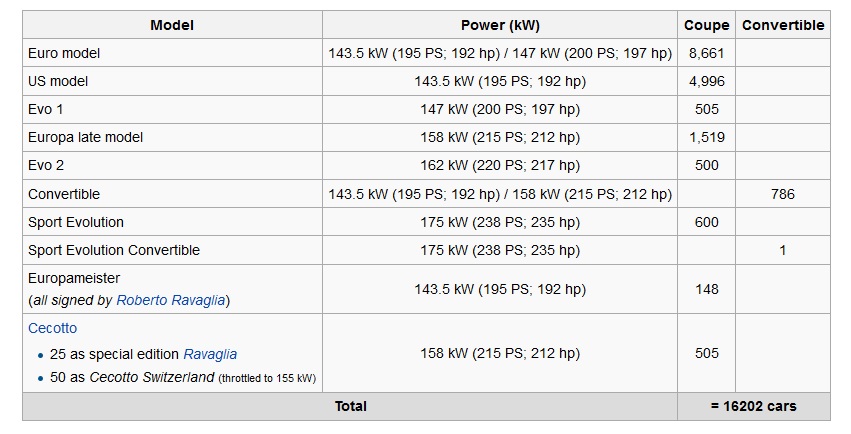Screen dimensions: 851x434
Task: Open the Roberto Ravaglia link
Action: [171, 300]
